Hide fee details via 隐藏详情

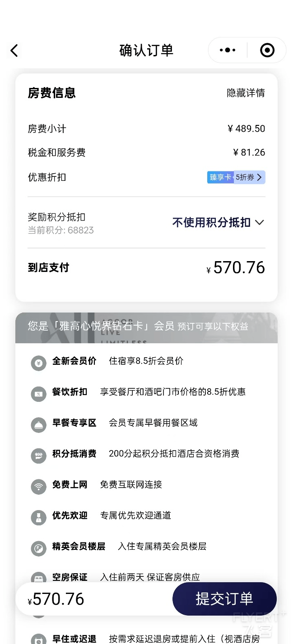point(246,93)
